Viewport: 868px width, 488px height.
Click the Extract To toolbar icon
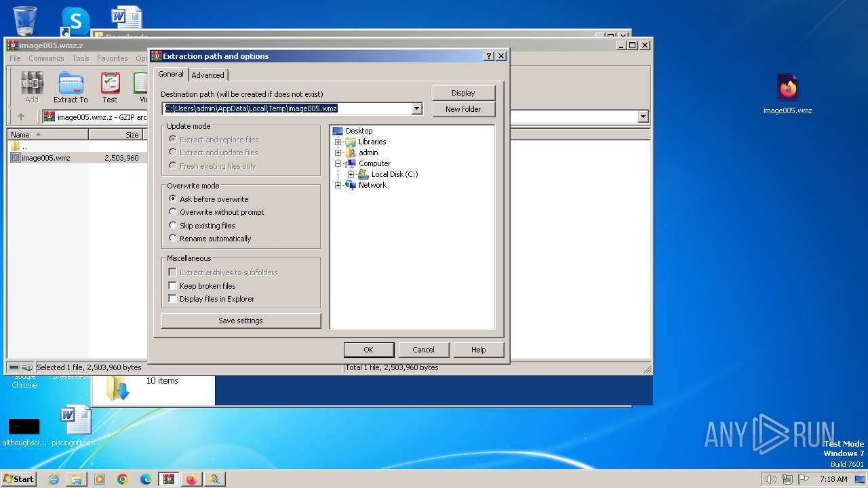[x=71, y=87]
